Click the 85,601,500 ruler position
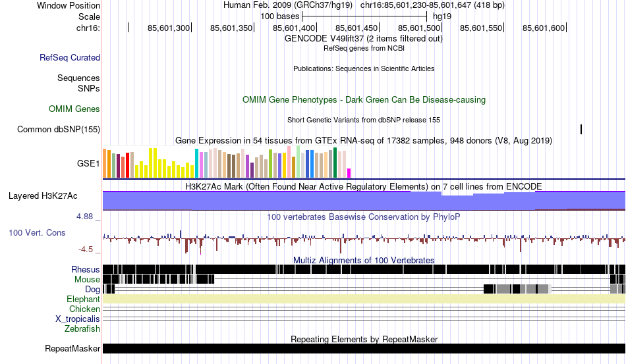 coord(419,28)
